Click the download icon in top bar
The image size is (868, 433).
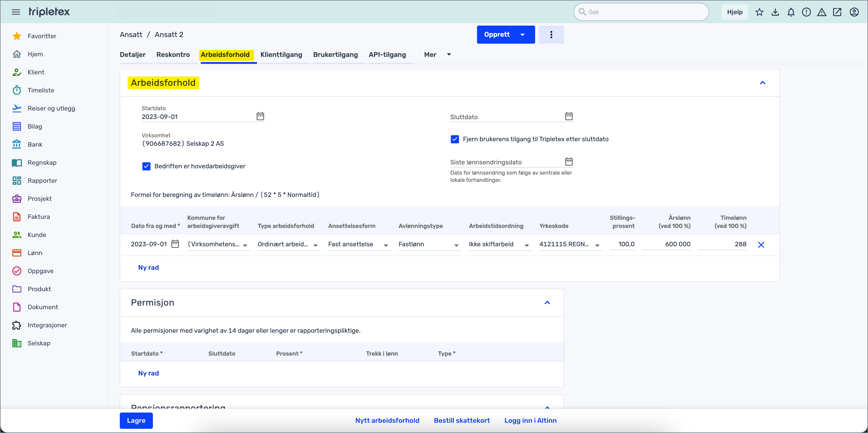pos(775,12)
